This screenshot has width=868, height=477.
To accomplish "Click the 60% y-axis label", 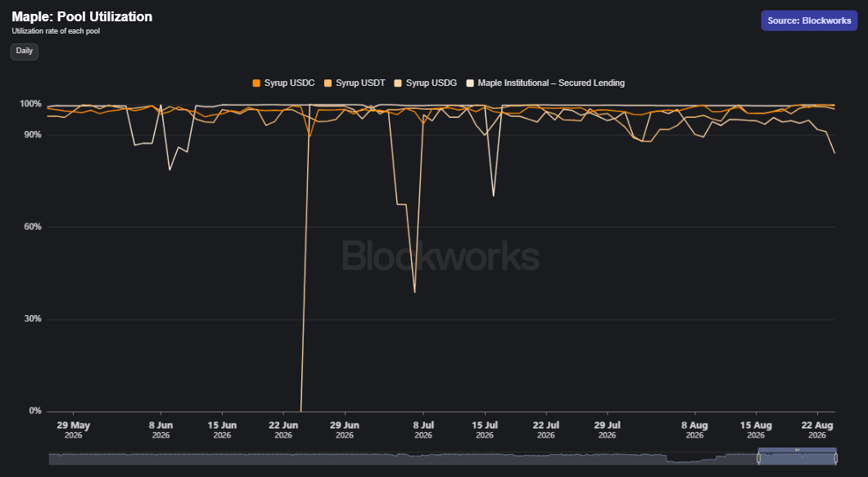I will click(32, 227).
